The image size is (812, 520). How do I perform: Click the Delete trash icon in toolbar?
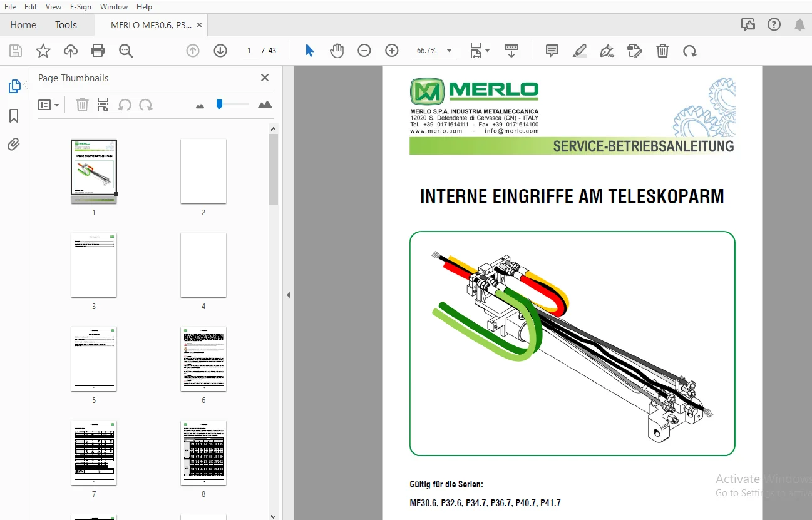click(662, 51)
